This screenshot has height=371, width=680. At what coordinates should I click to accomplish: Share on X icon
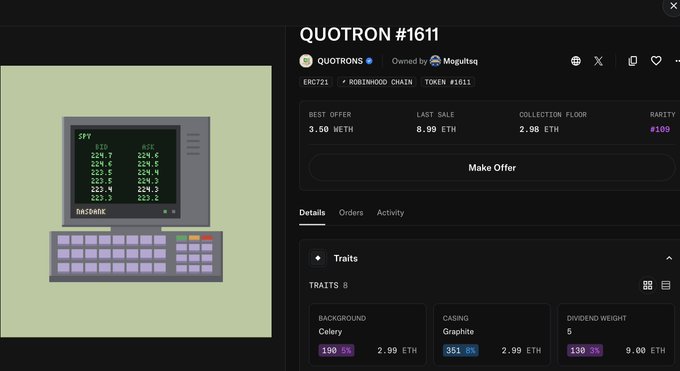(x=598, y=61)
